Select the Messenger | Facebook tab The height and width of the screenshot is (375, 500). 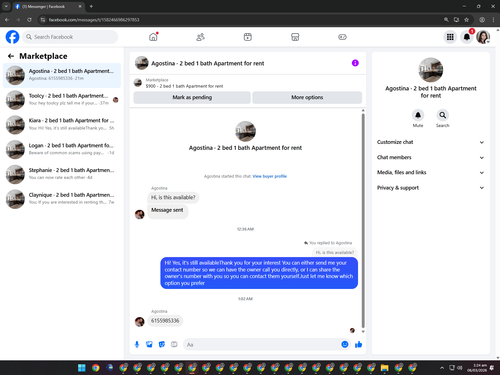[x=48, y=6]
